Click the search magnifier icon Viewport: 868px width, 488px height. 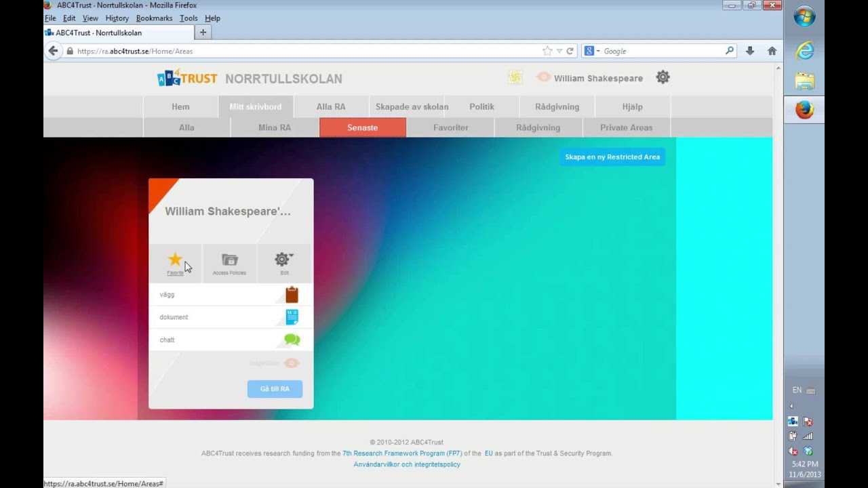click(730, 51)
